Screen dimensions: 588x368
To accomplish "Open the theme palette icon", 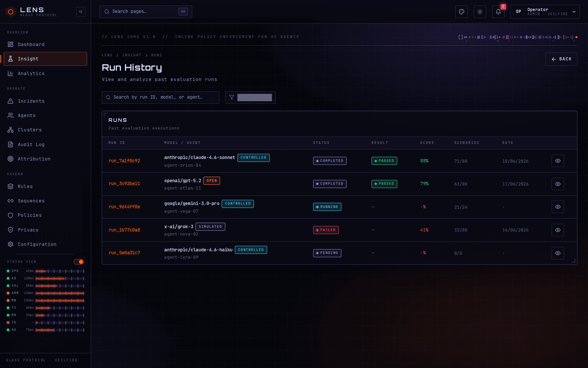I will pyautogui.click(x=461, y=12).
